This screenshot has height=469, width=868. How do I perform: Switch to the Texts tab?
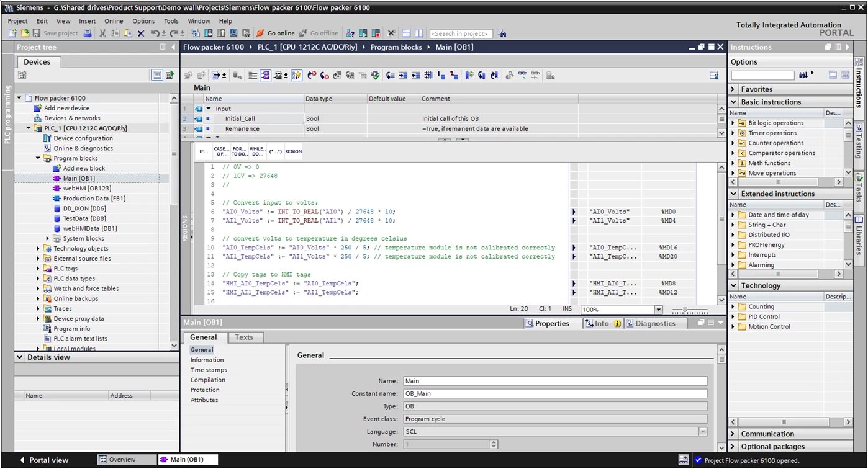pyautogui.click(x=244, y=337)
